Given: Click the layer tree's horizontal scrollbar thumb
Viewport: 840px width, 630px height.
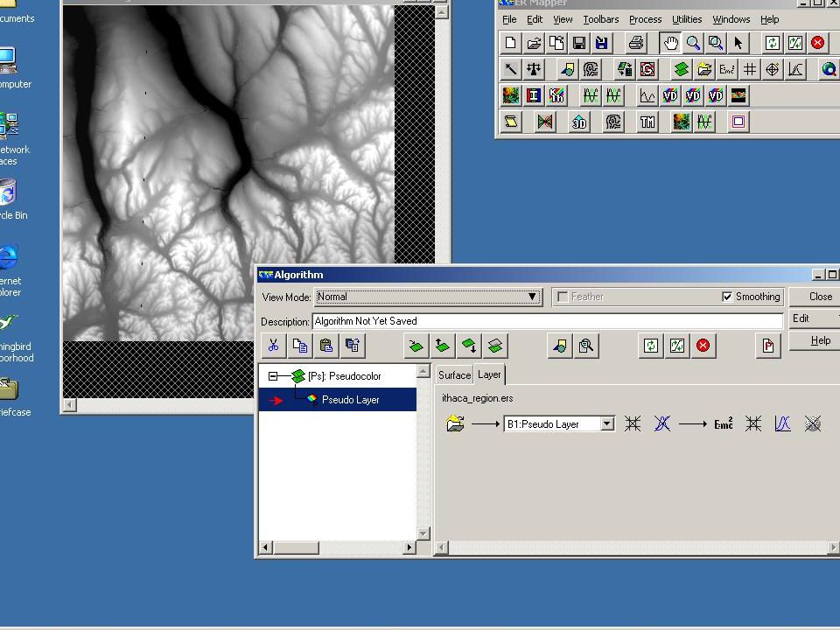Looking at the screenshot, I should [x=297, y=548].
